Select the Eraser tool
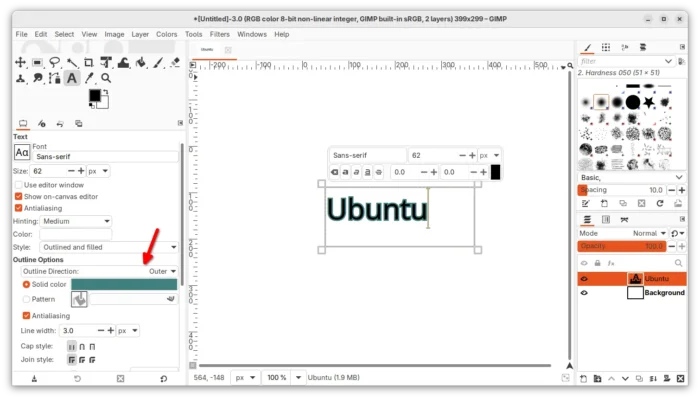The width and height of the screenshot is (700, 399). click(175, 62)
